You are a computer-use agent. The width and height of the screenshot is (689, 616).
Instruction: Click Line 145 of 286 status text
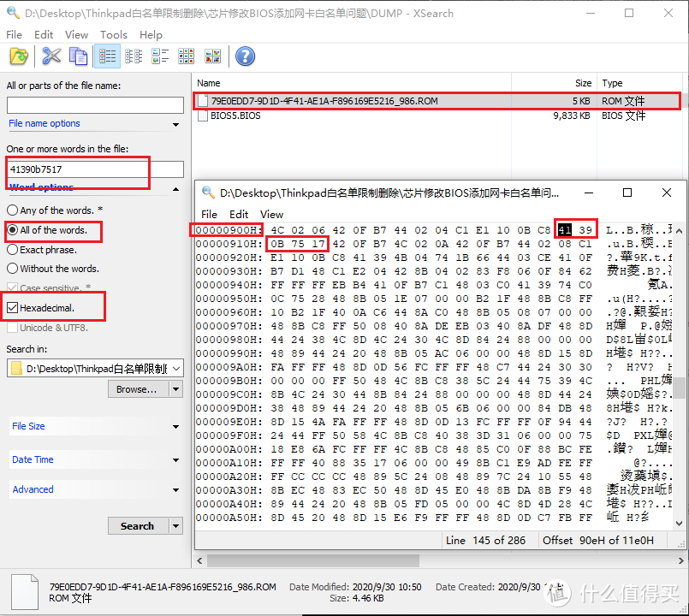click(485, 541)
